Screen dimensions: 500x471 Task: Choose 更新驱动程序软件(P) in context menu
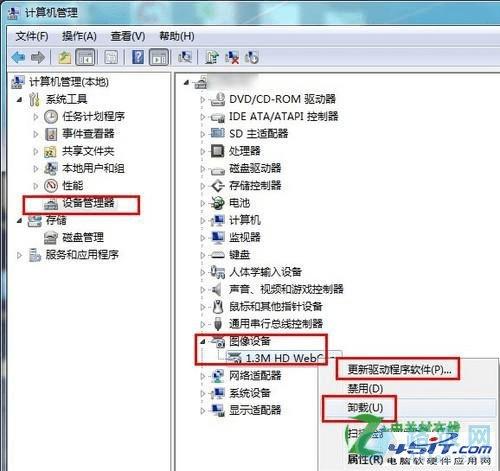tap(399, 369)
